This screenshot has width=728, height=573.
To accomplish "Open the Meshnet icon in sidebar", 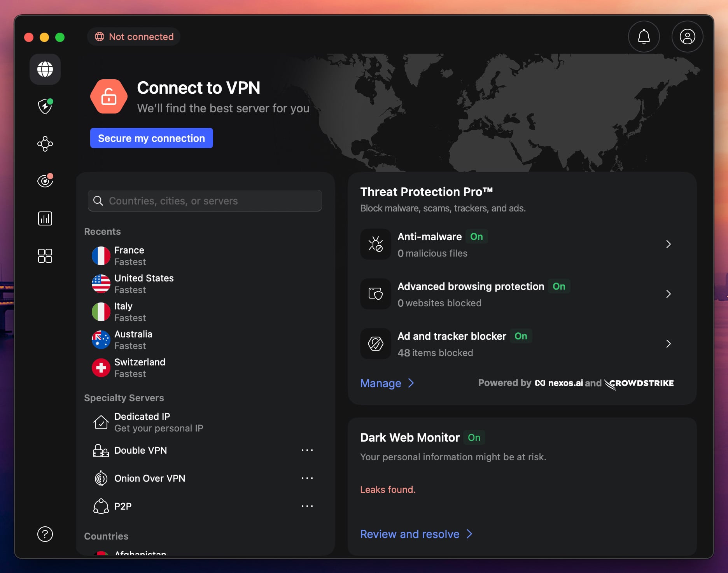I will click(x=45, y=143).
